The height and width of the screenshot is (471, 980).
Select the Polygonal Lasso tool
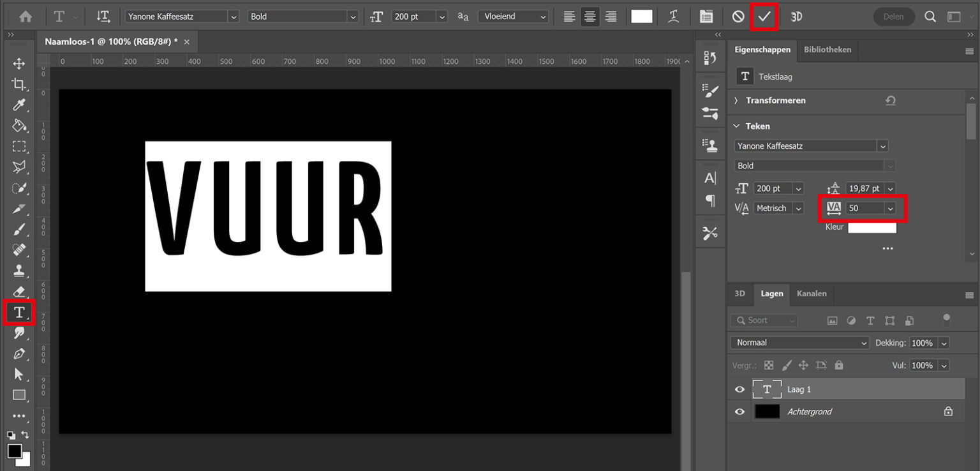pyautogui.click(x=19, y=167)
